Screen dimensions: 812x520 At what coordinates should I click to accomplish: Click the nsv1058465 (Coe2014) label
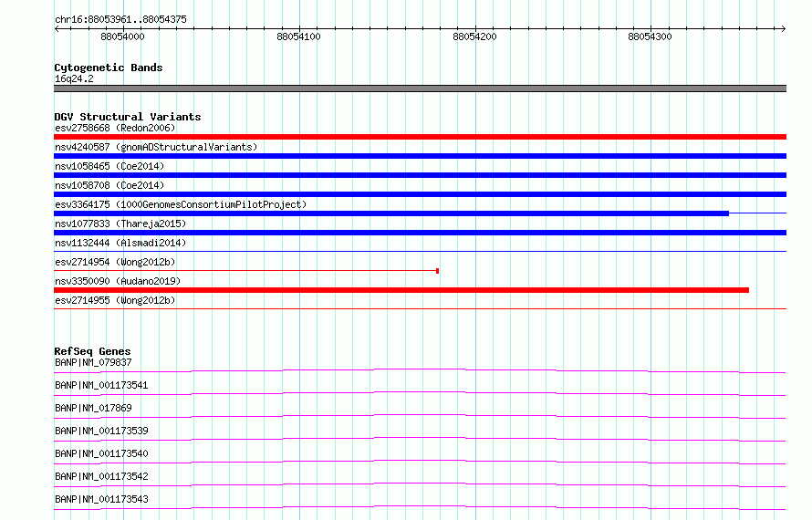coord(109,166)
